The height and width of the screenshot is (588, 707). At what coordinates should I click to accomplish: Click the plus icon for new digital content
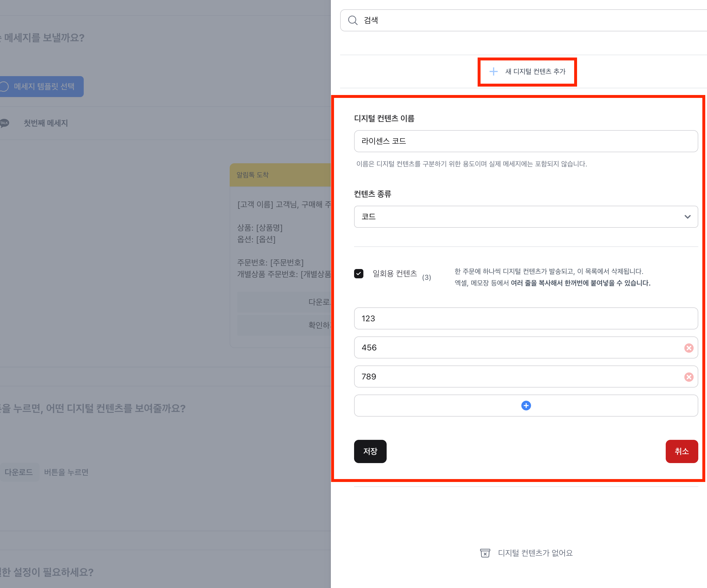pyautogui.click(x=493, y=71)
